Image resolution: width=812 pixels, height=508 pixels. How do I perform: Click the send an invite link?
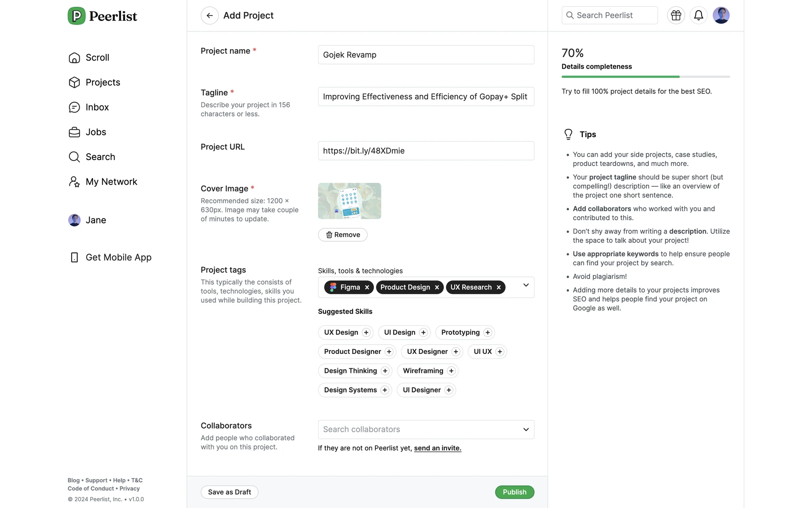tap(437, 448)
